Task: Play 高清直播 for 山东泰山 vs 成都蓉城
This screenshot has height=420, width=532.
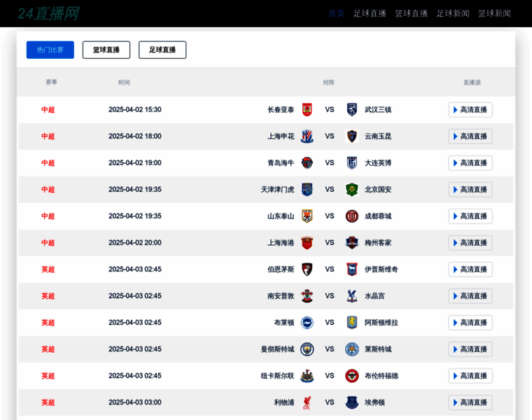Action: (470, 216)
